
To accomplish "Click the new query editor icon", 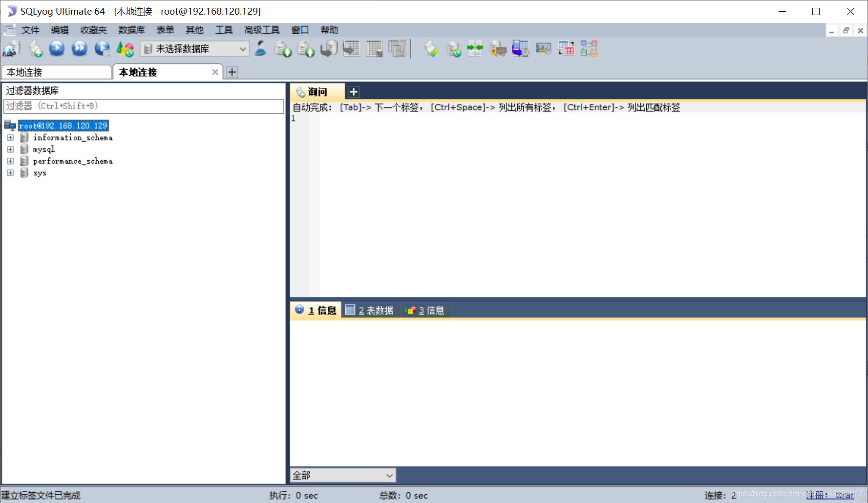I will click(x=35, y=49).
